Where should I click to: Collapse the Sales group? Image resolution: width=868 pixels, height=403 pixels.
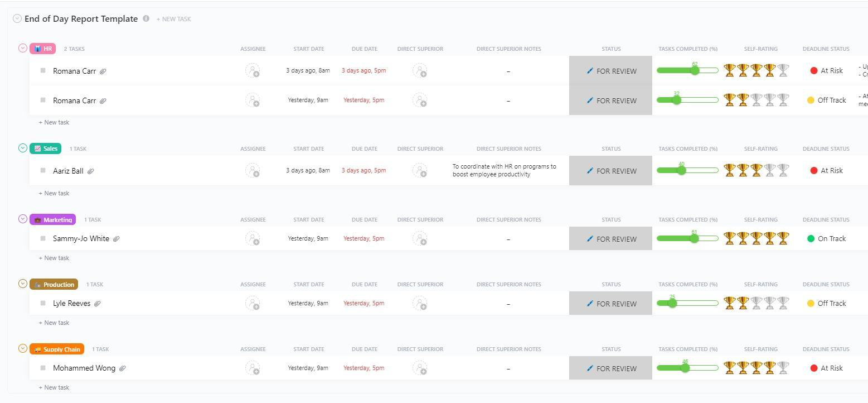23,148
